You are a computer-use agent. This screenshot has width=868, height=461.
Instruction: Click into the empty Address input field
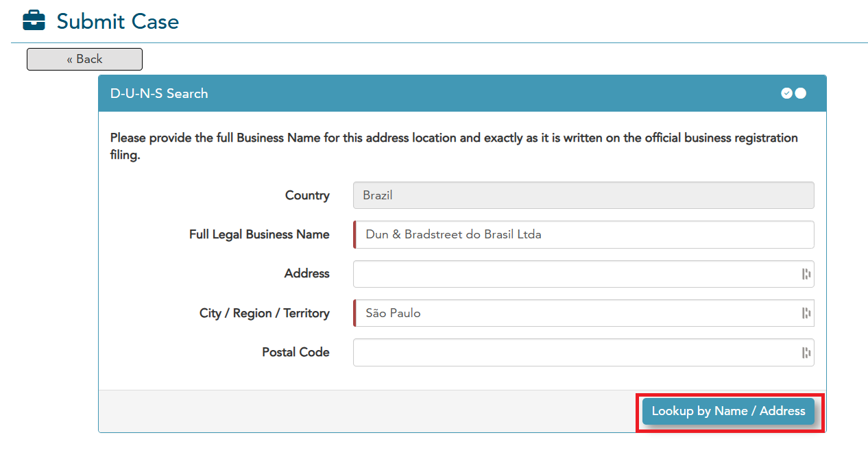click(575, 274)
